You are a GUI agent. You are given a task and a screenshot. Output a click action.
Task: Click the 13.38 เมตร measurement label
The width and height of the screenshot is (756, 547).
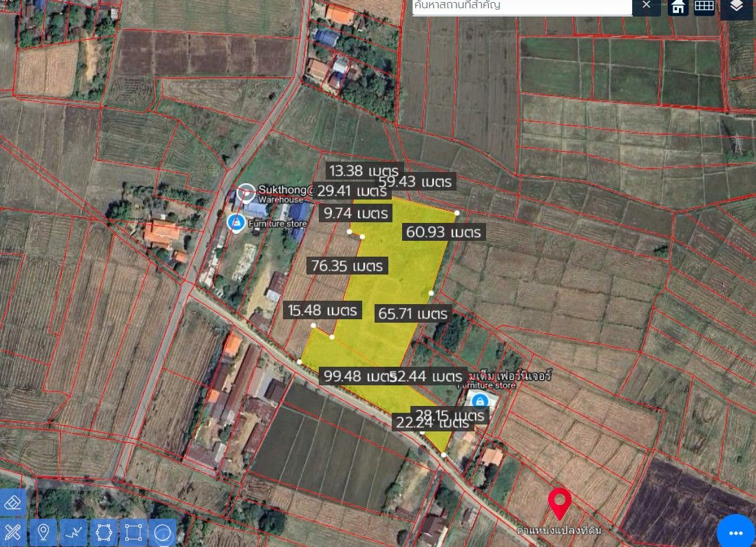point(364,171)
